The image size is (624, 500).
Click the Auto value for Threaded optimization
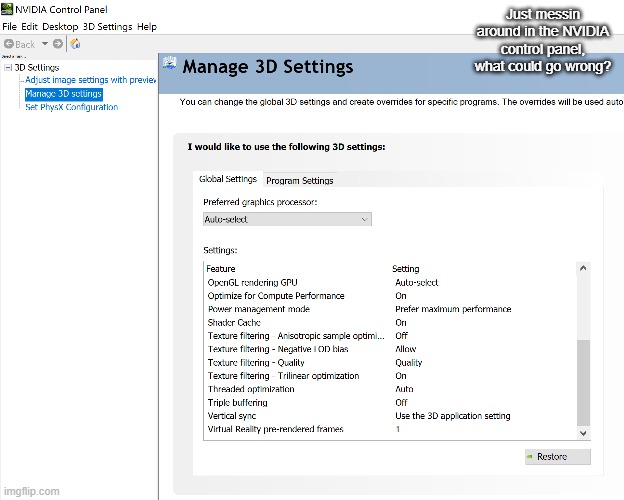(x=404, y=389)
